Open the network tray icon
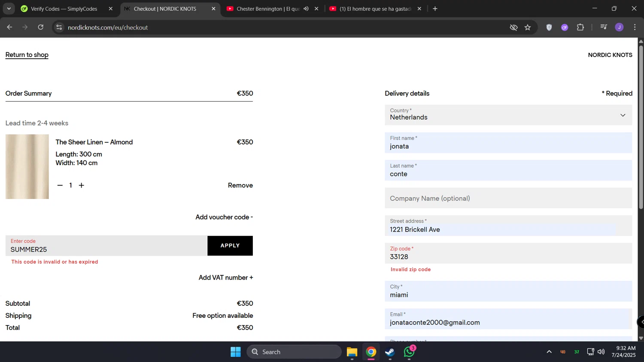This screenshot has width=644, height=362. pyautogui.click(x=590, y=352)
